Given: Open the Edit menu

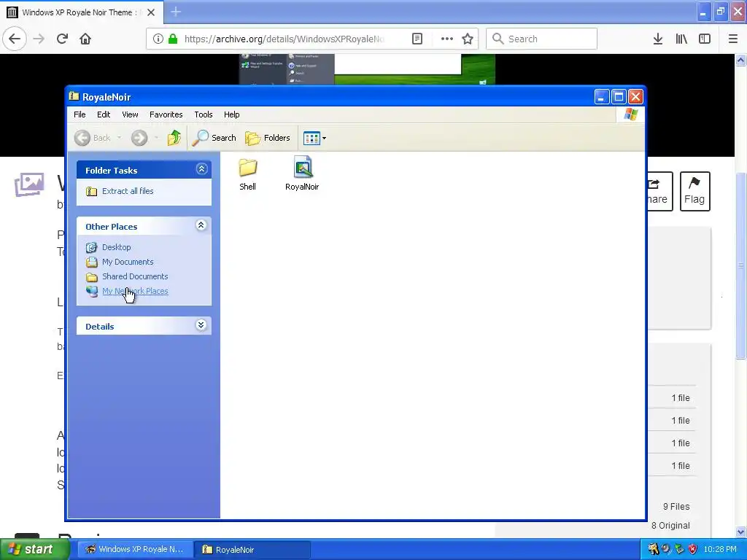Looking at the screenshot, I should point(104,114).
